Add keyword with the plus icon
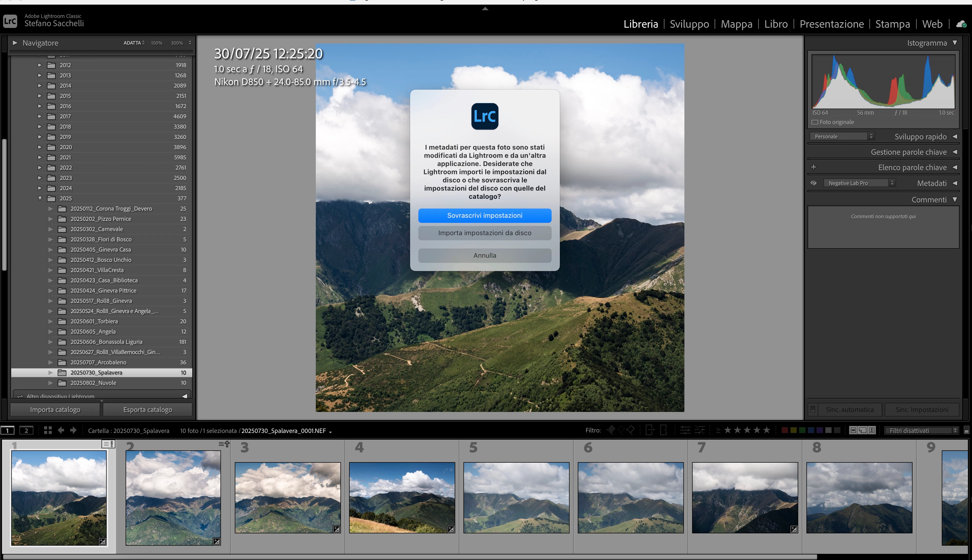Viewport: 972px width, 560px height. 814,167
